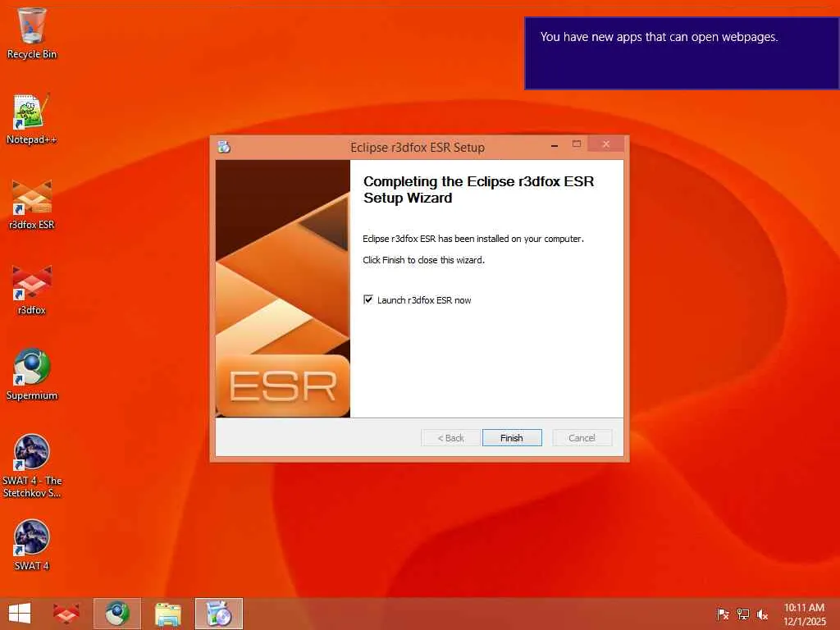Minimize the Eclipse r3dfox ESR Setup window
Screen dimensions: 840x630
(x=555, y=145)
